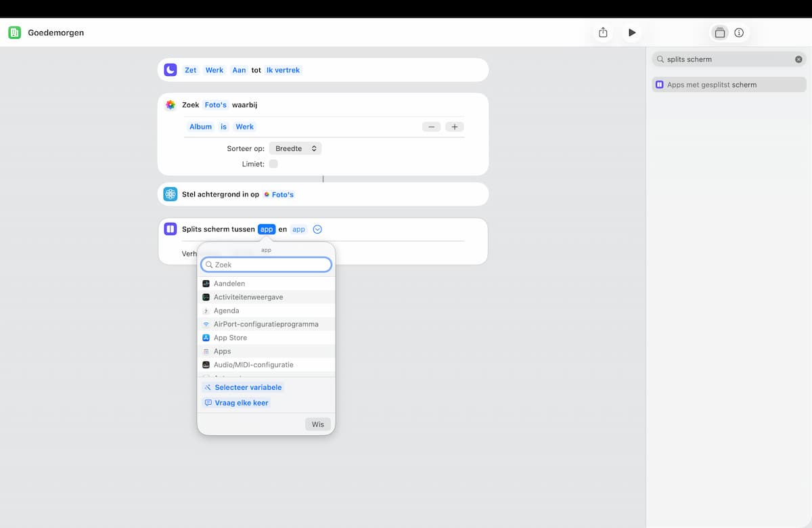The width and height of the screenshot is (812, 528).
Task: Remove filter with the minus button
Action: 432,127
